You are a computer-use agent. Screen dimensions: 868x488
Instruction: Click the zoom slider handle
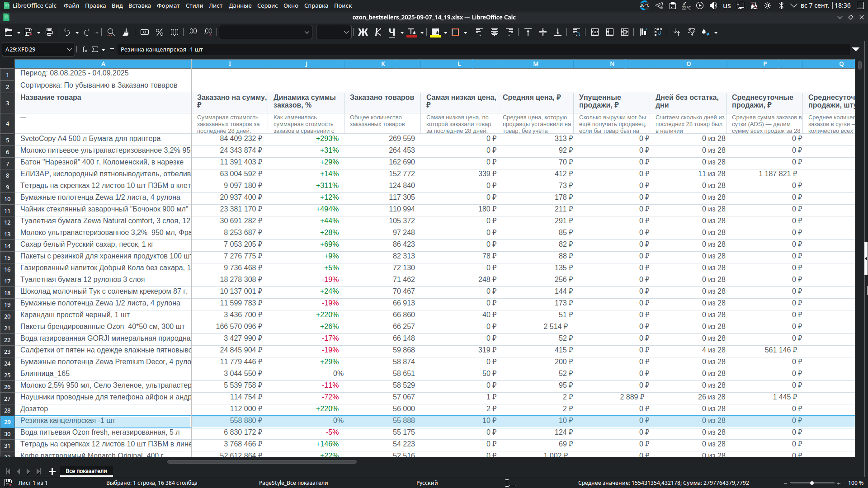coord(812,483)
